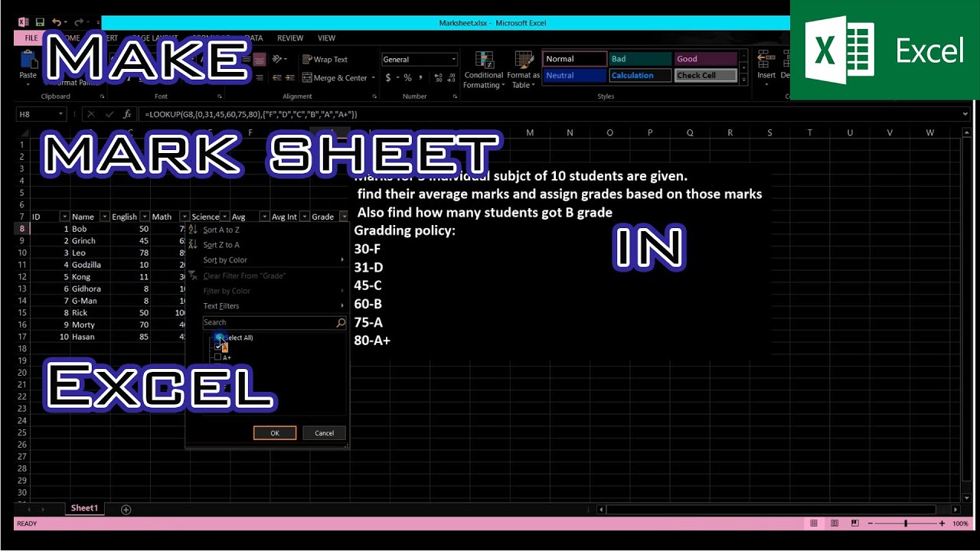The width and height of the screenshot is (980, 551).
Task: Open Merge & Center dropdown arrow
Action: pos(373,77)
